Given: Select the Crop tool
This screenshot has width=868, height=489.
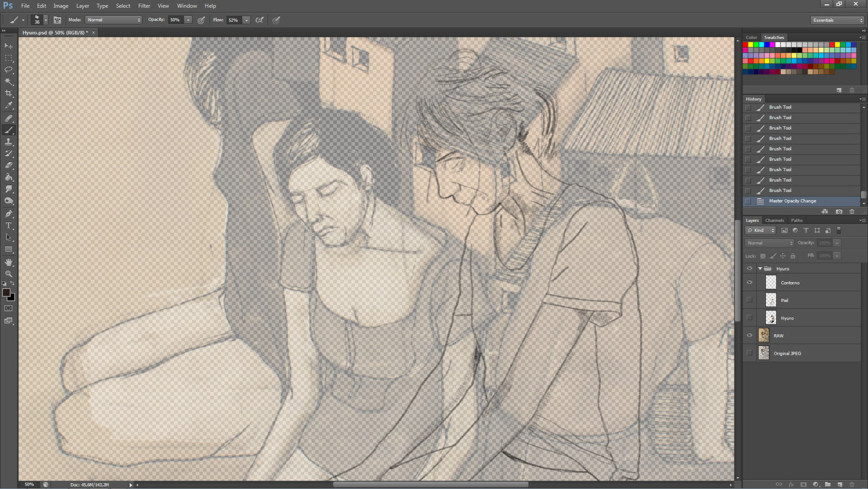Looking at the screenshot, I should [x=9, y=94].
